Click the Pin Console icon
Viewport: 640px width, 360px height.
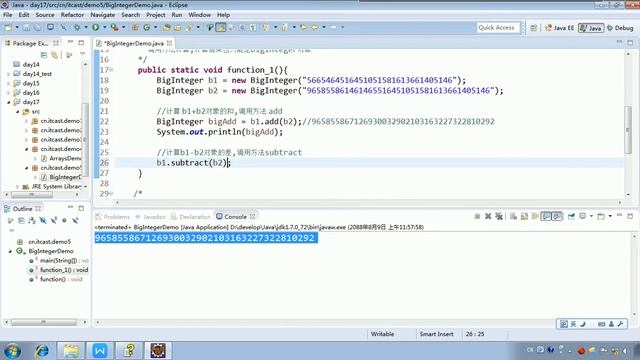point(571,216)
